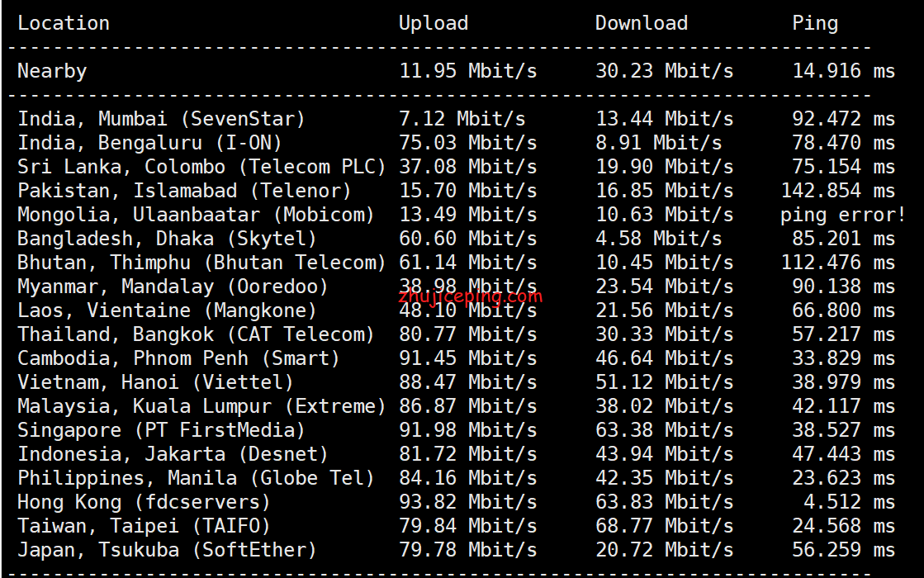Click India, Bengaluru (I-ON) entry
Image resolution: width=924 pixels, height=578 pixels.
[x=150, y=143]
